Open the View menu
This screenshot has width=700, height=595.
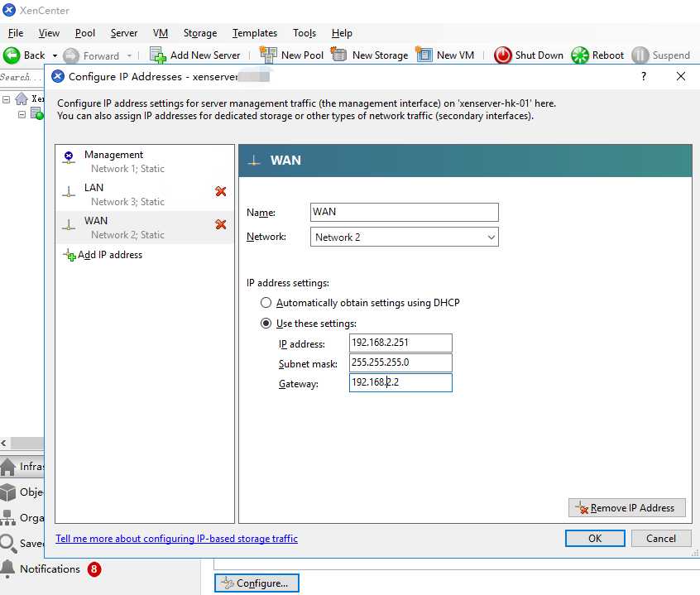coord(49,33)
